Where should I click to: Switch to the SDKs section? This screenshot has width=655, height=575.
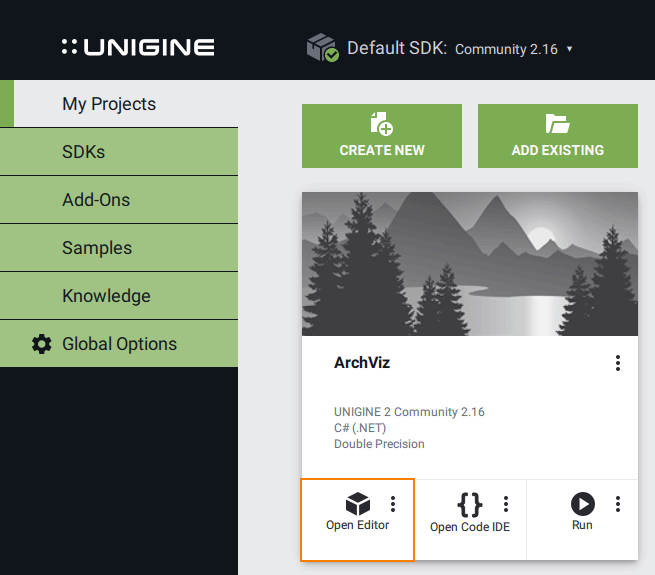[83, 152]
